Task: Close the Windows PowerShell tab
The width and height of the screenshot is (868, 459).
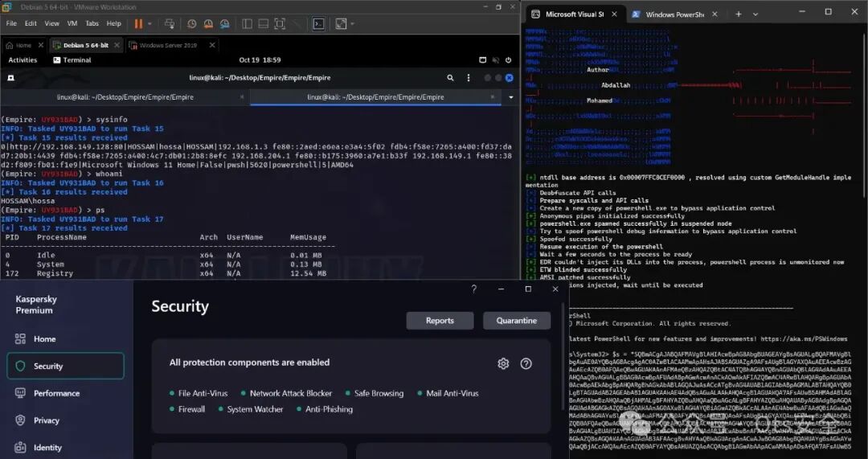Action: coord(714,14)
